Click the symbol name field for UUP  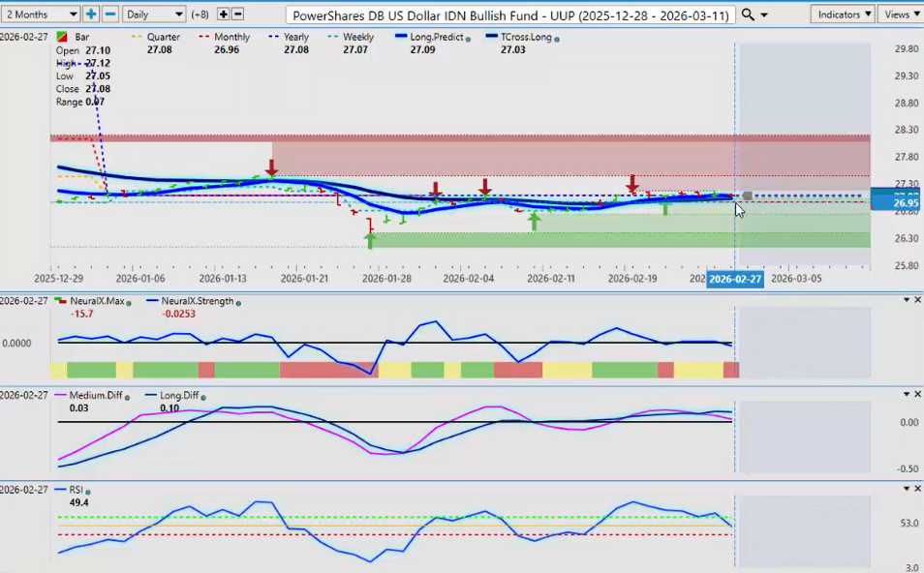pyautogui.click(x=511, y=15)
